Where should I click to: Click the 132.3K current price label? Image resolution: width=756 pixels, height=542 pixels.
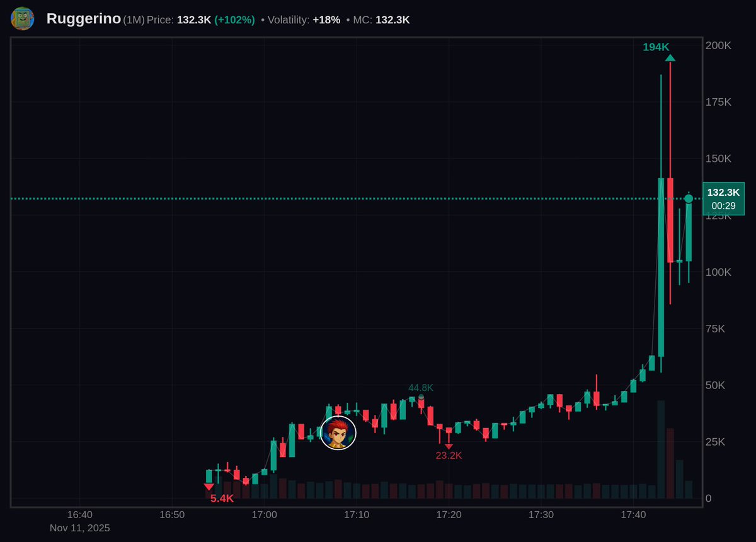point(723,193)
